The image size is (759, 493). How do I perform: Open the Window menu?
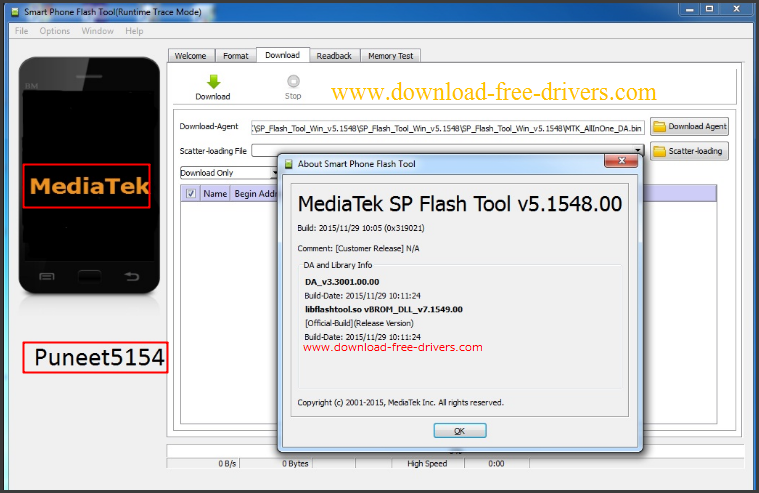click(97, 31)
